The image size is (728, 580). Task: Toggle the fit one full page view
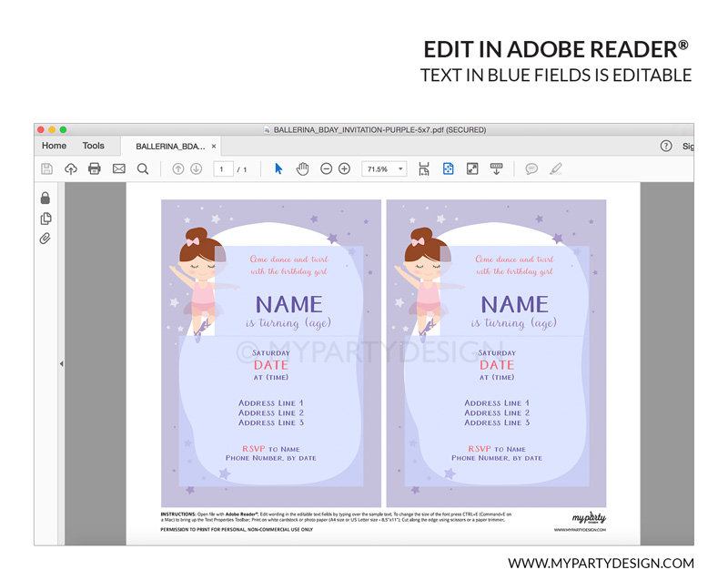click(448, 168)
